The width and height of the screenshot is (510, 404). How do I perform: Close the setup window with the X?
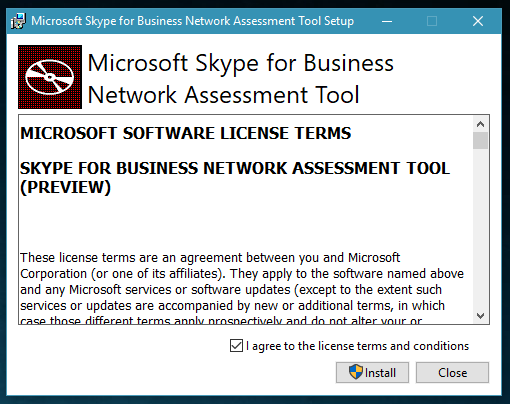tap(478, 21)
